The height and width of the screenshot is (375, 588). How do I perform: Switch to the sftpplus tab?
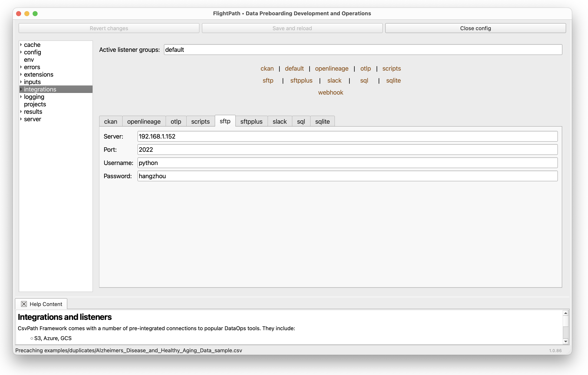251,121
